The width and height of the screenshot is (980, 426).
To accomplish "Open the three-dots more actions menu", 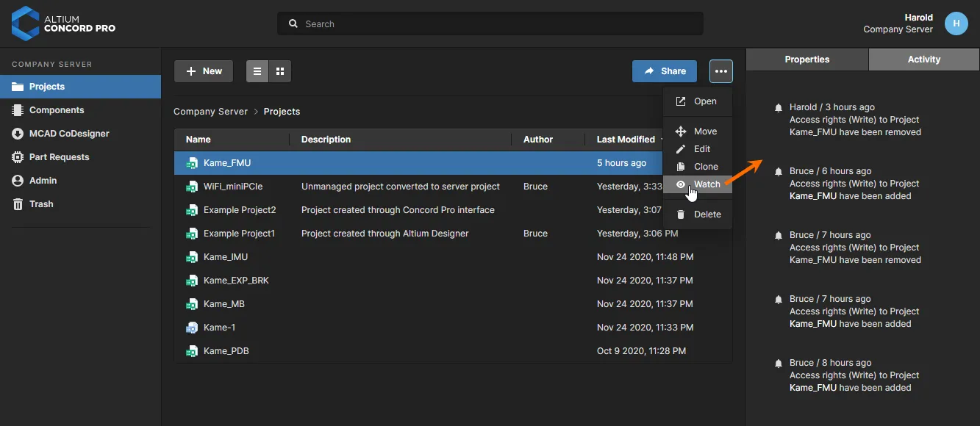I will 721,71.
